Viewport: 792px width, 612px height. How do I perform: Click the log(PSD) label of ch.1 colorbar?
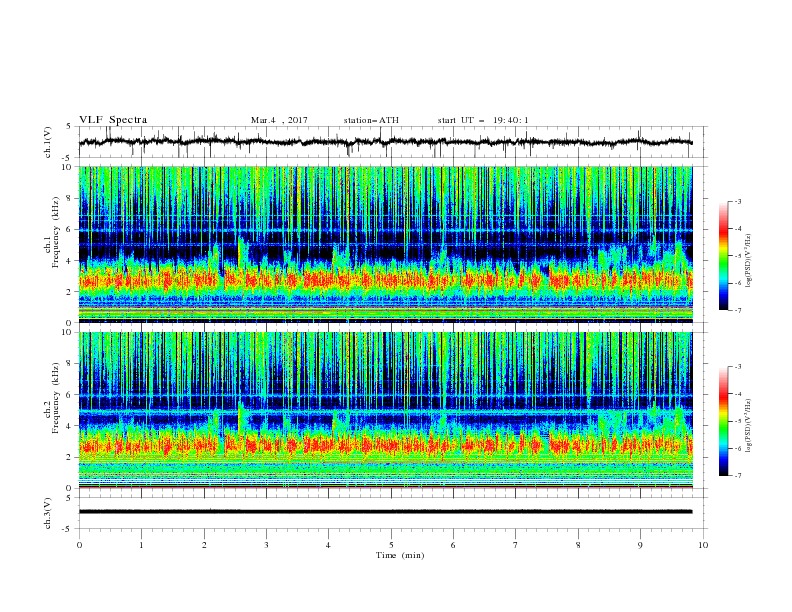point(750,261)
